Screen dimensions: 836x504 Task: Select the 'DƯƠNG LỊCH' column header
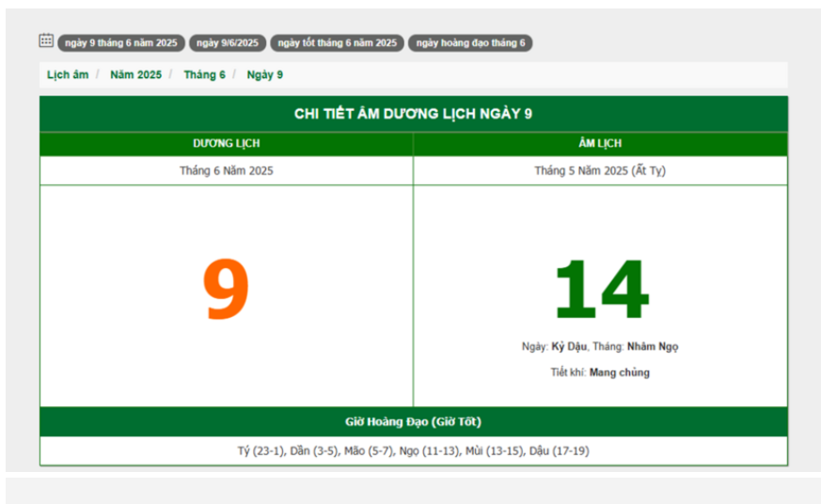(227, 144)
